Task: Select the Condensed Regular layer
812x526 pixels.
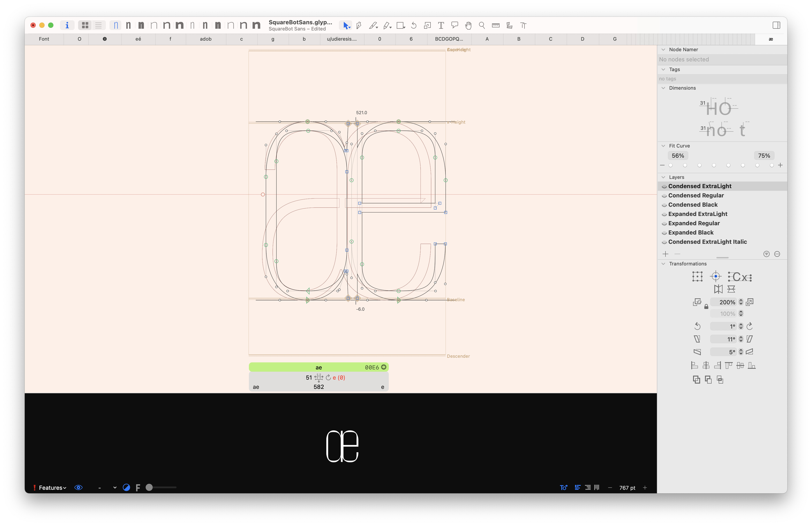Action: coord(696,195)
